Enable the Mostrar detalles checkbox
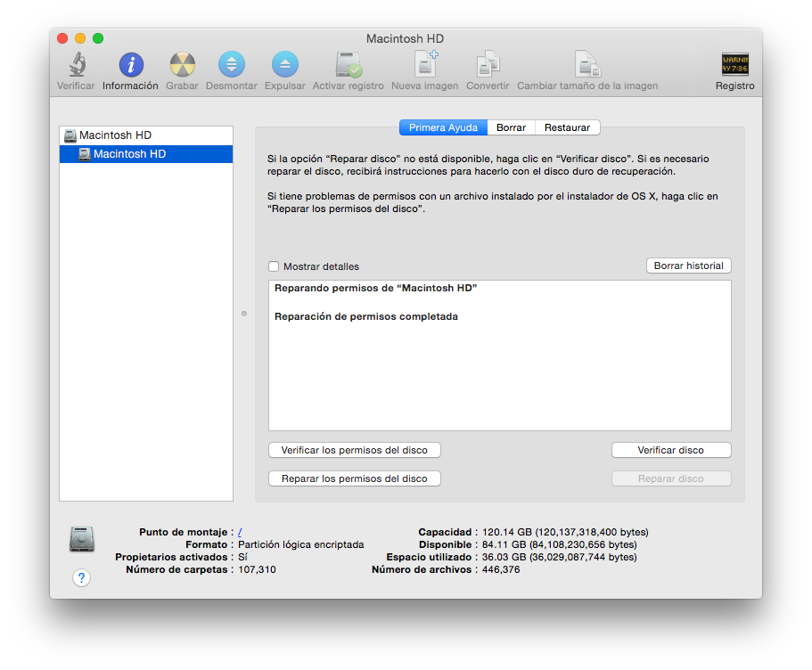This screenshot has width=812, height=670. (274, 266)
